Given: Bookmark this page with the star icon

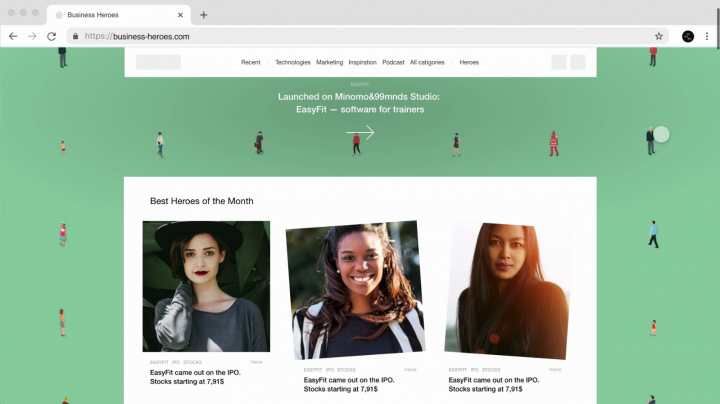Looking at the screenshot, I should click(658, 36).
